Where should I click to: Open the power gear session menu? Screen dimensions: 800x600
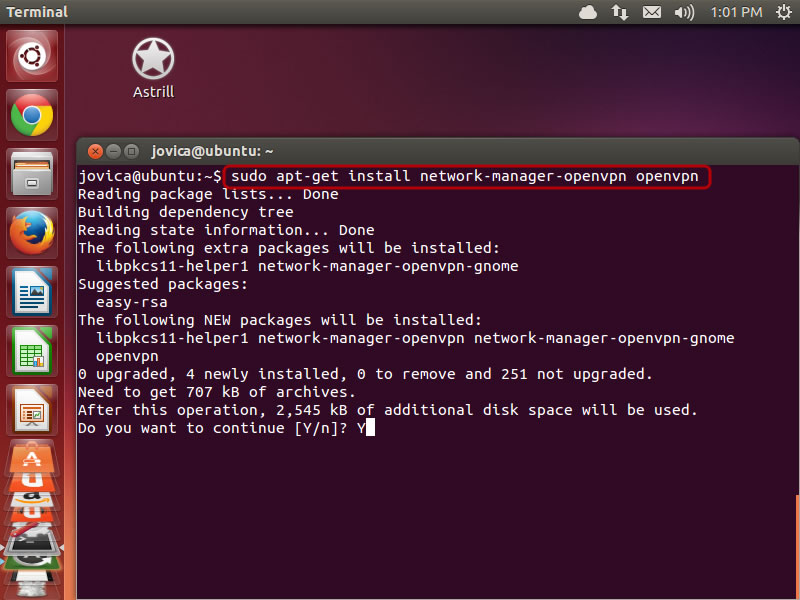784,12
